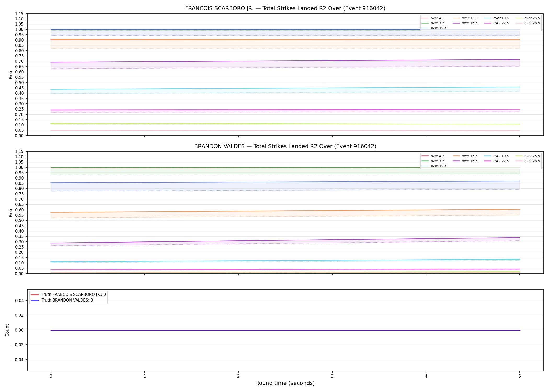Click the 'over 4.5' legend entry in top chart
This screenshot has height=392, width=549.
[x=433, y=18]
